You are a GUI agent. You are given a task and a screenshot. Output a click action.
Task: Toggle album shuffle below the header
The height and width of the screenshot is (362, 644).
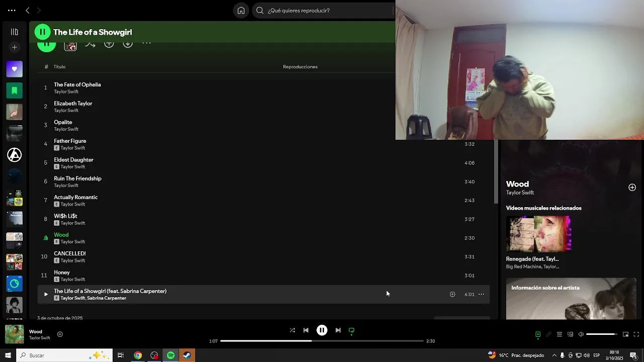click(90, 45)
